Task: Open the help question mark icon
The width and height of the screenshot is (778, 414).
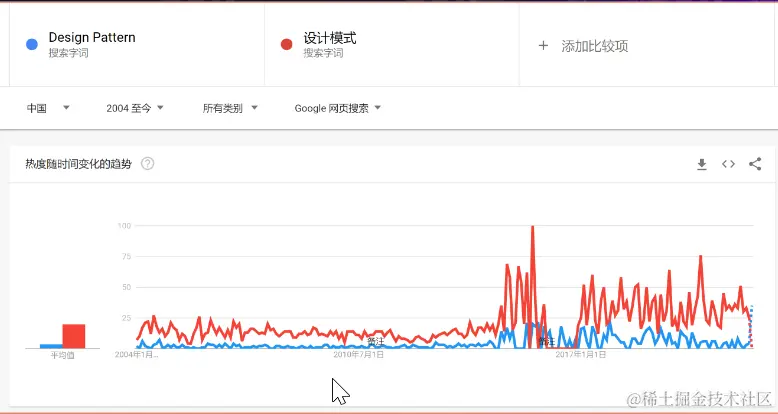Action: (147, 164)
